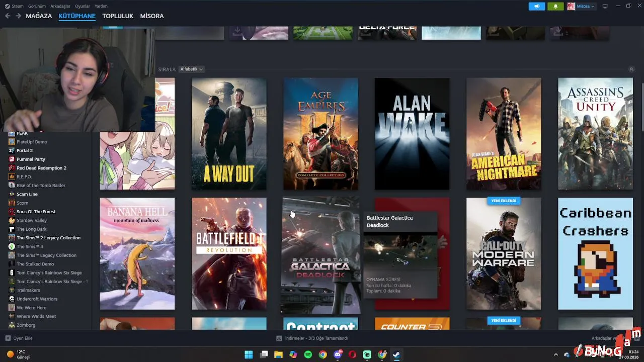Open İndirmeler downloads status

pyautogui.click(x=312, y=338)
